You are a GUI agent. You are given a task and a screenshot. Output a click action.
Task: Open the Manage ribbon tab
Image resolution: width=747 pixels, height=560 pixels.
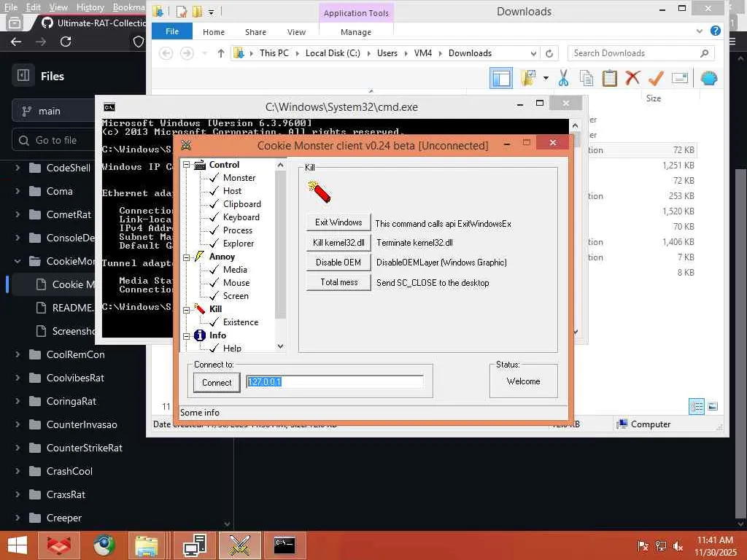(x=356, y=32)
